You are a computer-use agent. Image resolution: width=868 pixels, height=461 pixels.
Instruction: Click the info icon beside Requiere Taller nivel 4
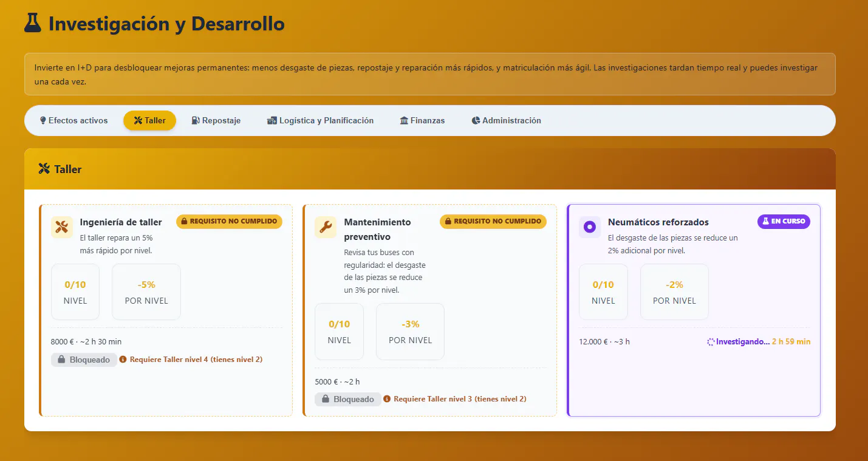coord(123,360)
